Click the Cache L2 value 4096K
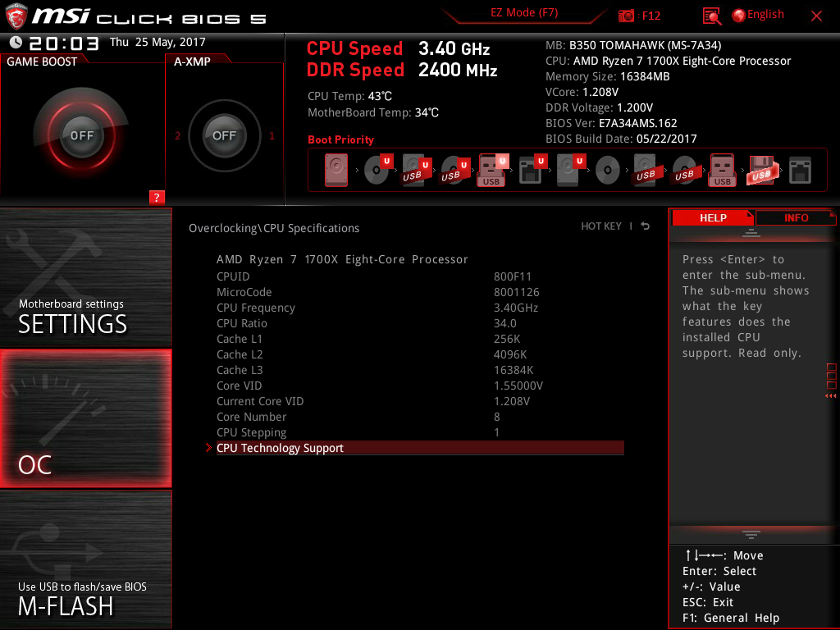840x630 pixels. (x=510, y=354)
